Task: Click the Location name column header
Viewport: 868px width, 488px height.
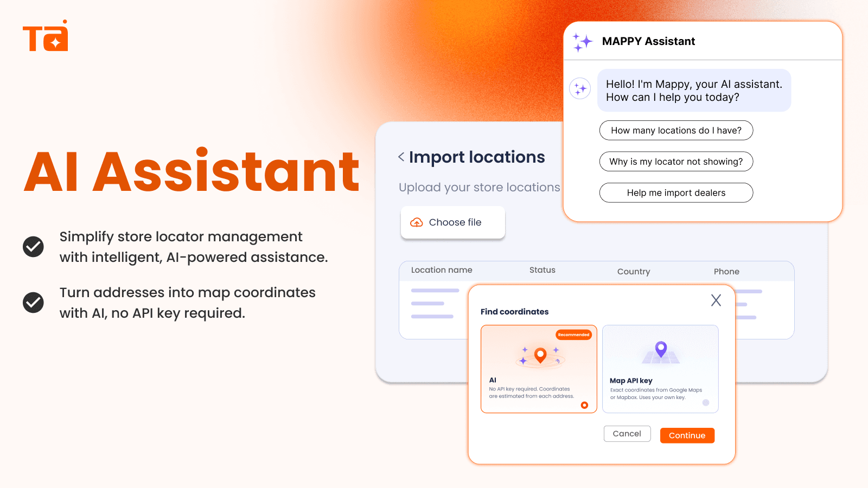Action: tap(442, 270)
